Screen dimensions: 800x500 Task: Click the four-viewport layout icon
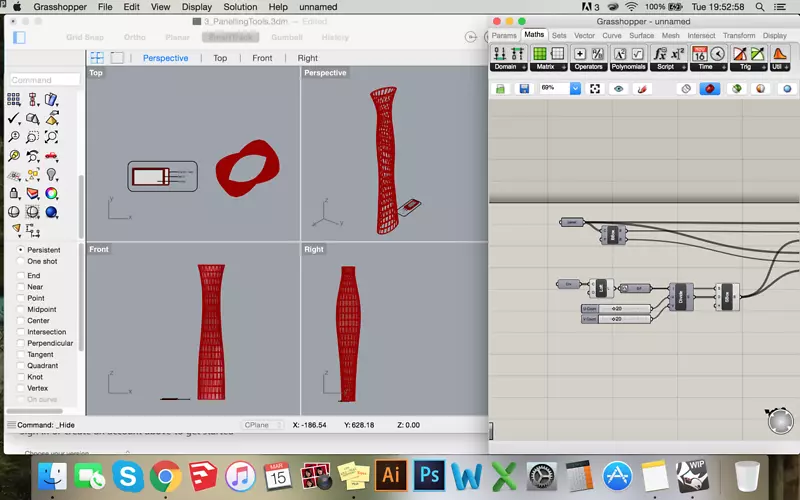97,58
